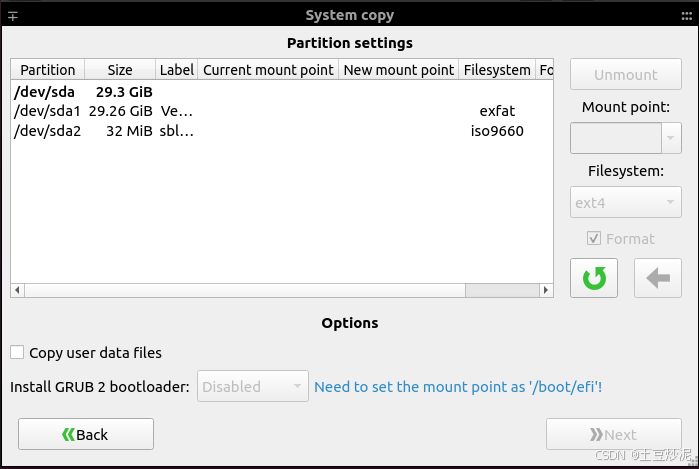Select the /dev/sda2 iso9660 partition row
699x469 pixels.
[x=282, y=131]
